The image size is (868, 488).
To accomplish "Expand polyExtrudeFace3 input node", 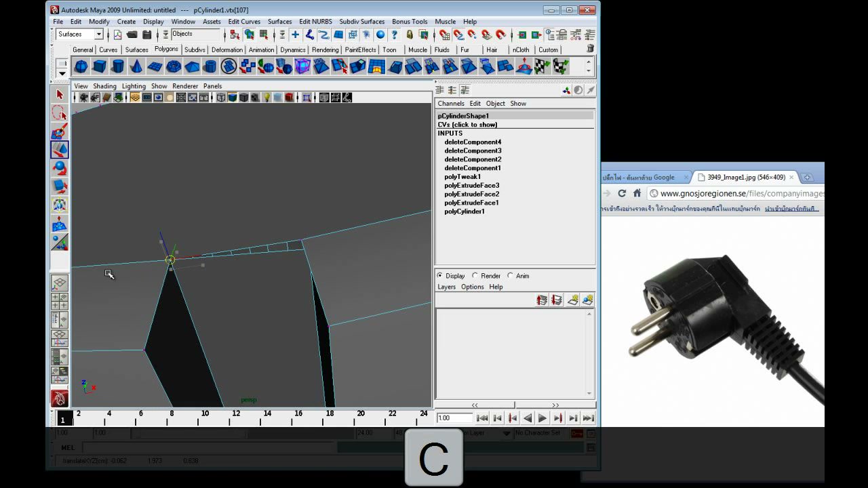I will pos(472,185).
